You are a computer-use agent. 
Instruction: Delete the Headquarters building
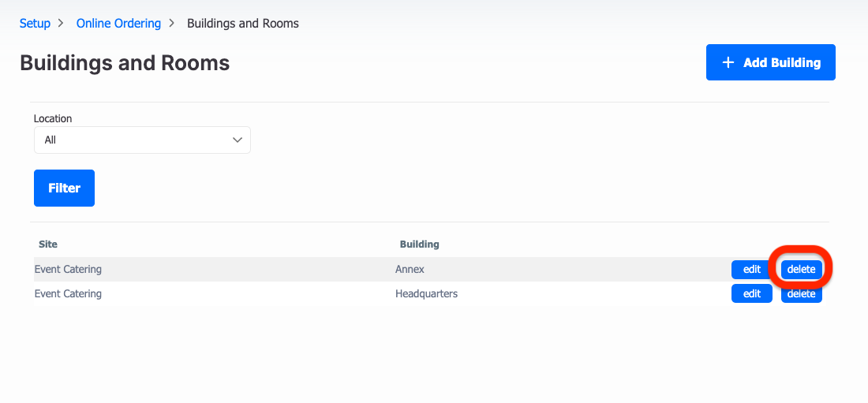[x=802, y=293]
